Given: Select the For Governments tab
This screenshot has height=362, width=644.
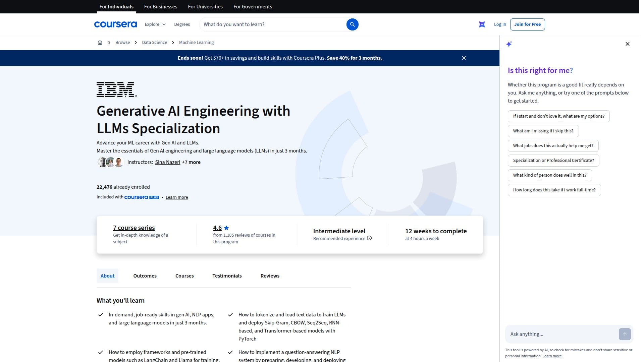Looking at the screenshot, I should [x=253, y=7].
